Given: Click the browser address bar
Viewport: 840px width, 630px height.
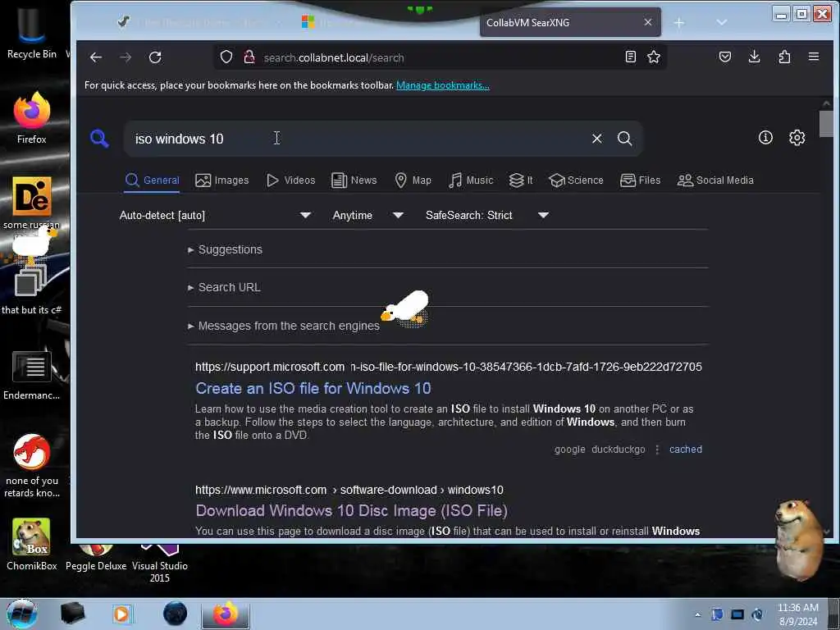Looking at the screenshot, I should click(440, 57).
